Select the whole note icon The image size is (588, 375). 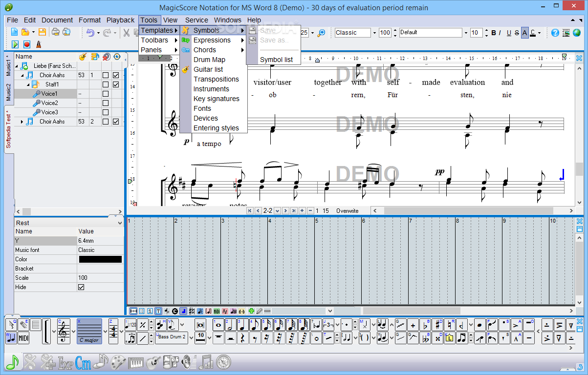pos(218,325)
